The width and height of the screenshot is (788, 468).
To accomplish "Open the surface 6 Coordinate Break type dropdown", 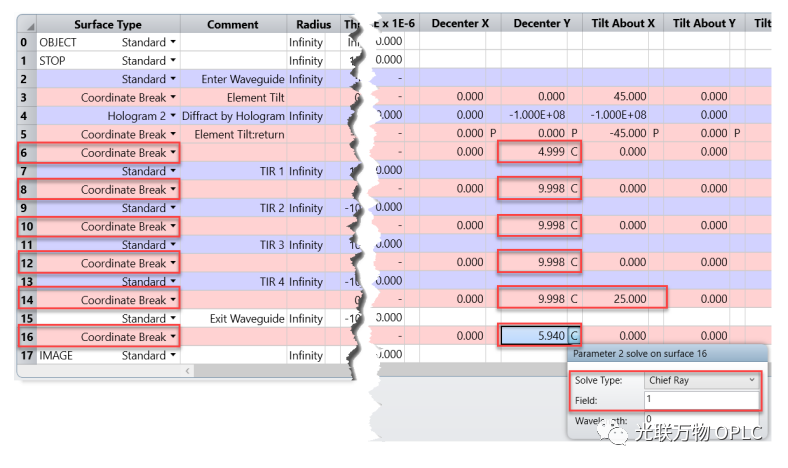I will click(x=173, y=153).
